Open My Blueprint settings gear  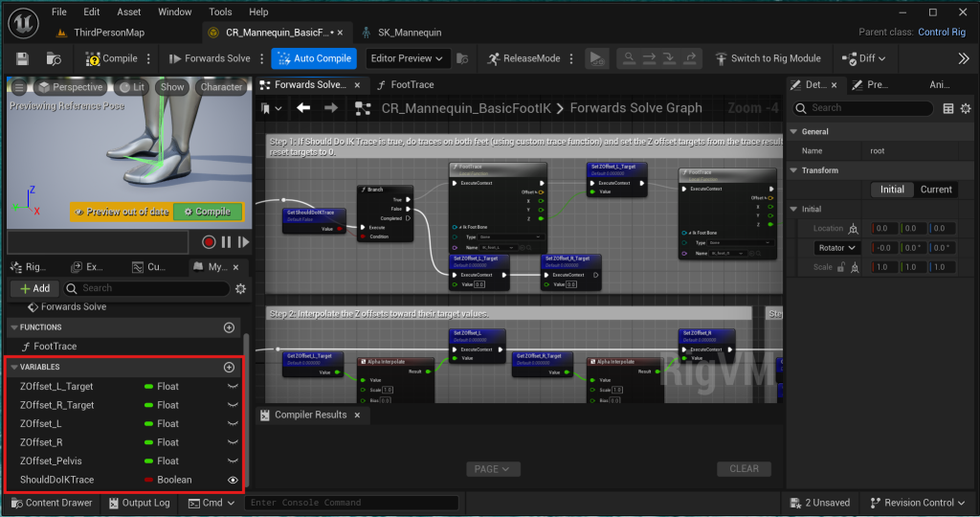click(240, 288)
